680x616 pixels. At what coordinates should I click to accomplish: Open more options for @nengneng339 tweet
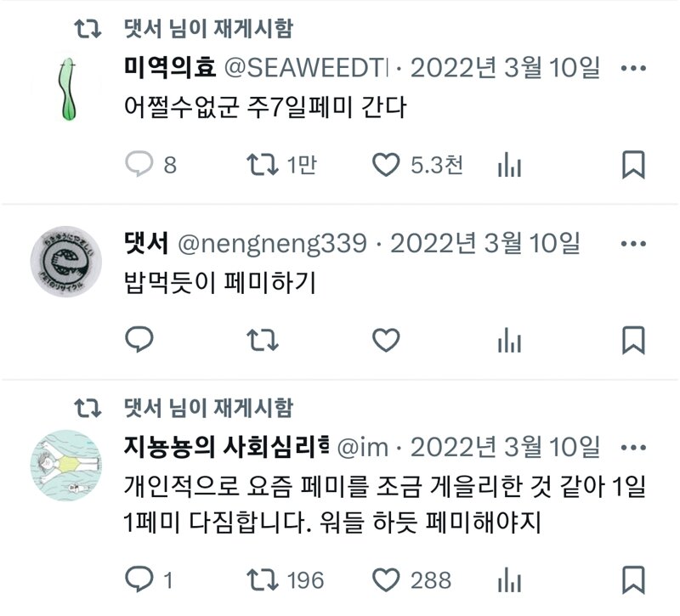tap(633, 244)
